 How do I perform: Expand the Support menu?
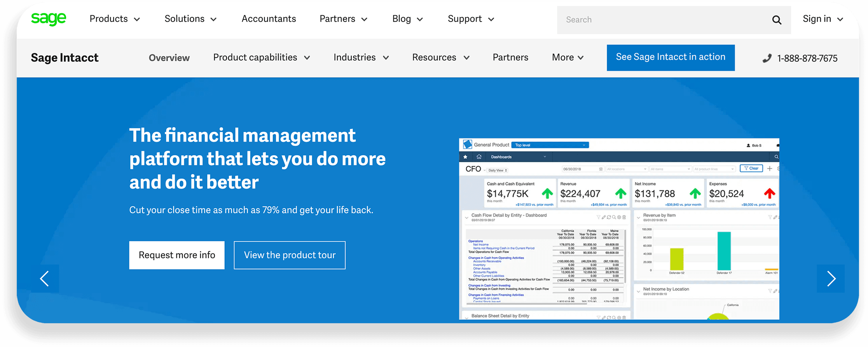pos(471,19)
